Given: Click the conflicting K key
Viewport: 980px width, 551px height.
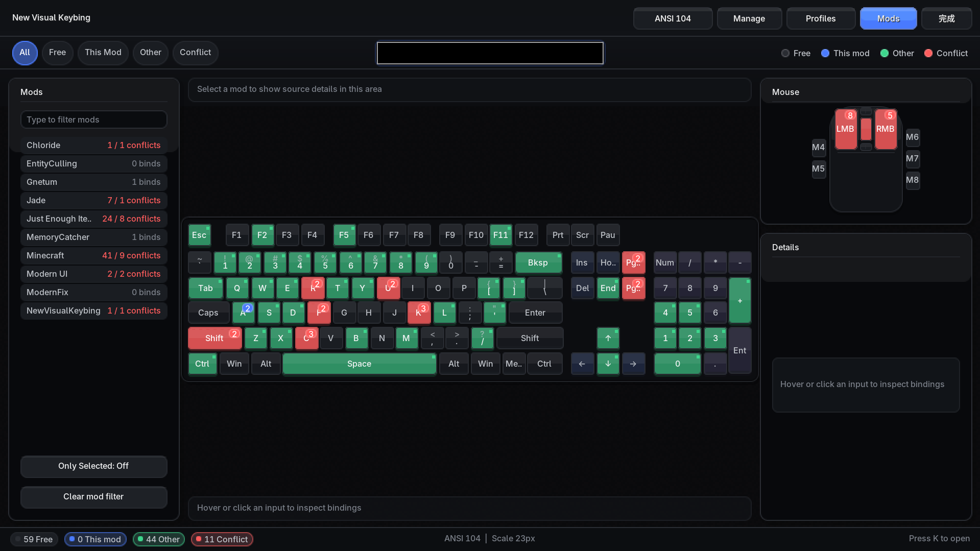Looking at the screenshot, I should click(419, 313).
